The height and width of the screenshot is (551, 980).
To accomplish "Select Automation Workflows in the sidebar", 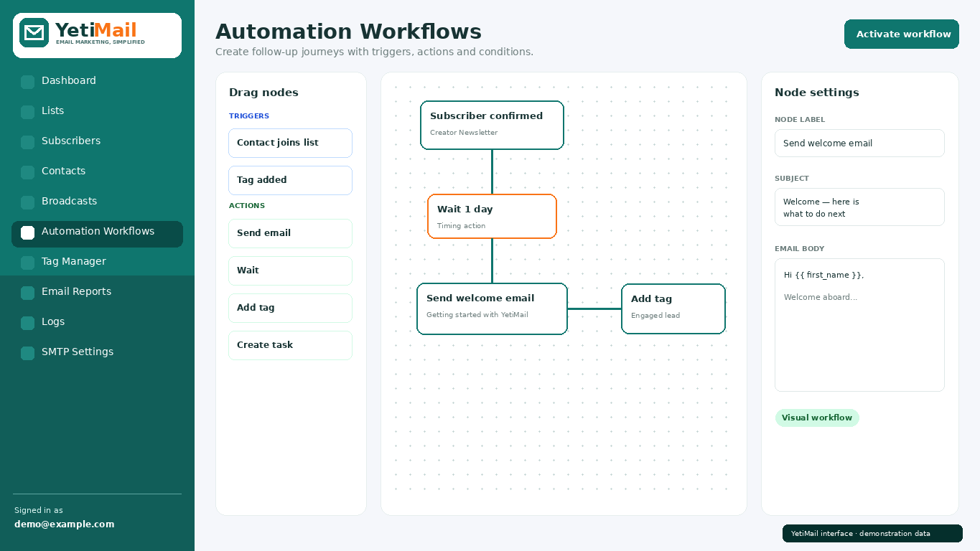I will click(97, 234).
